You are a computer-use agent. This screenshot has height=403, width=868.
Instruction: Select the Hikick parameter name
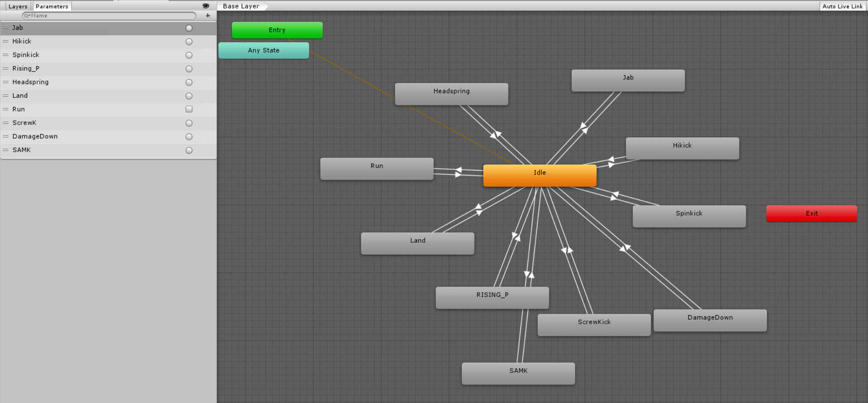(x=22, y=41)
